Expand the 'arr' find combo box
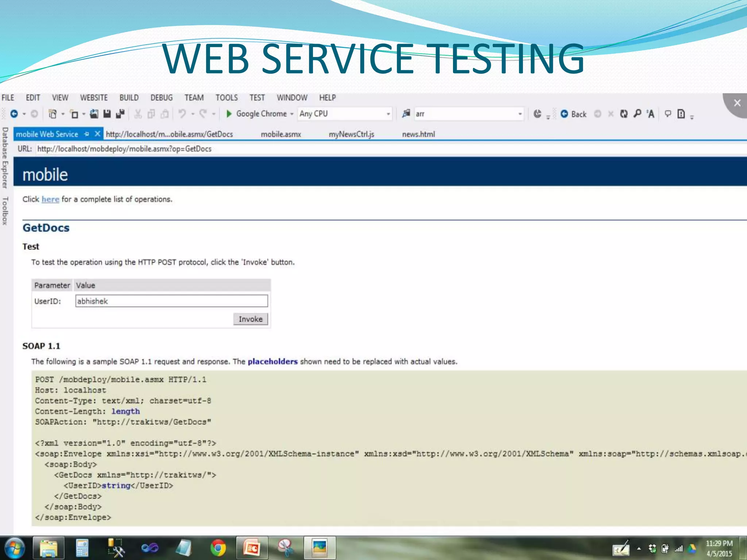This screenshot has width=747, height=560. point(520,114)
